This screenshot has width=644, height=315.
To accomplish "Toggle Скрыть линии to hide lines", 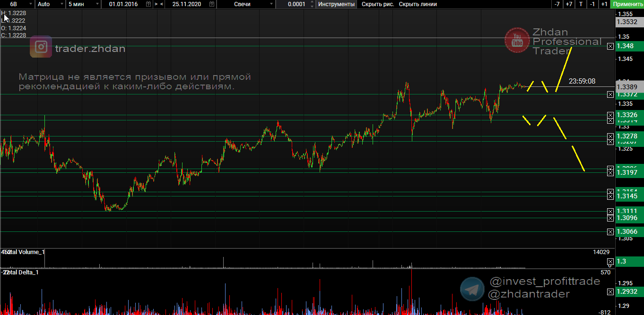I will pyautogui.click(x=418, y=4).
